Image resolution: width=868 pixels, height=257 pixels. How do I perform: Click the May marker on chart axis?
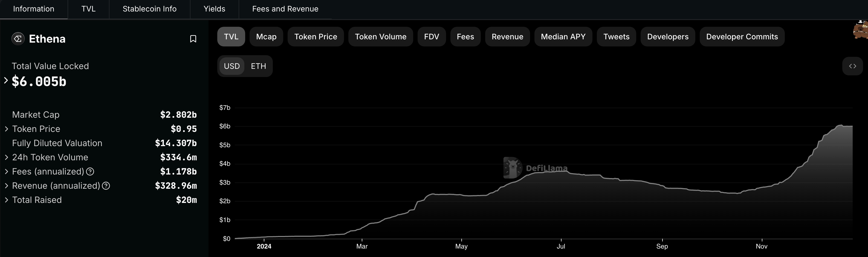point(461,246)
